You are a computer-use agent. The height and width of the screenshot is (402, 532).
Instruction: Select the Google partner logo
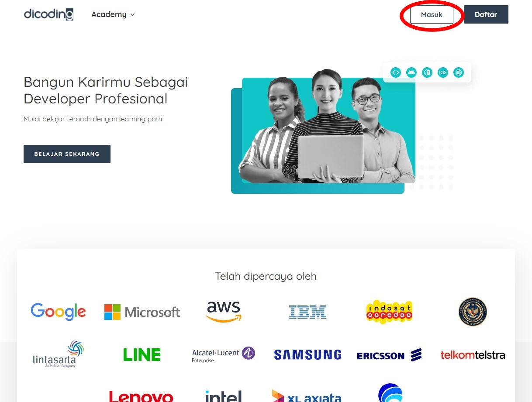tap(58, 311)
